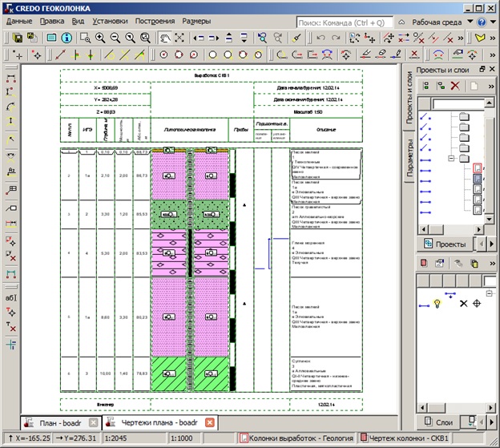500x448 pixels.
Task: Open the Построения menu
Action: click(155, 22)
